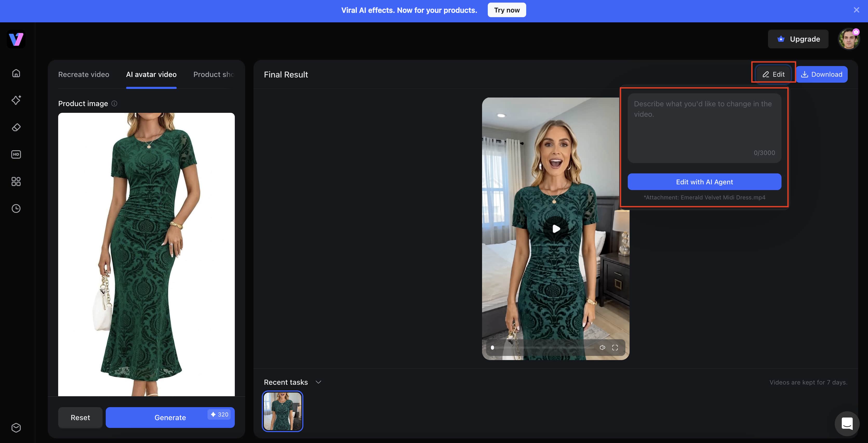Open the user profile avatar

(x=849, y=39)
